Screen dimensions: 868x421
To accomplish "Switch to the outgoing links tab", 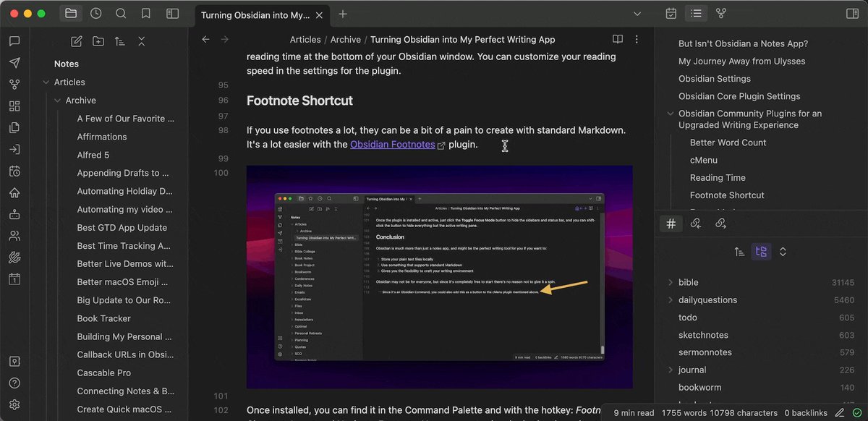I will (720, 224).
